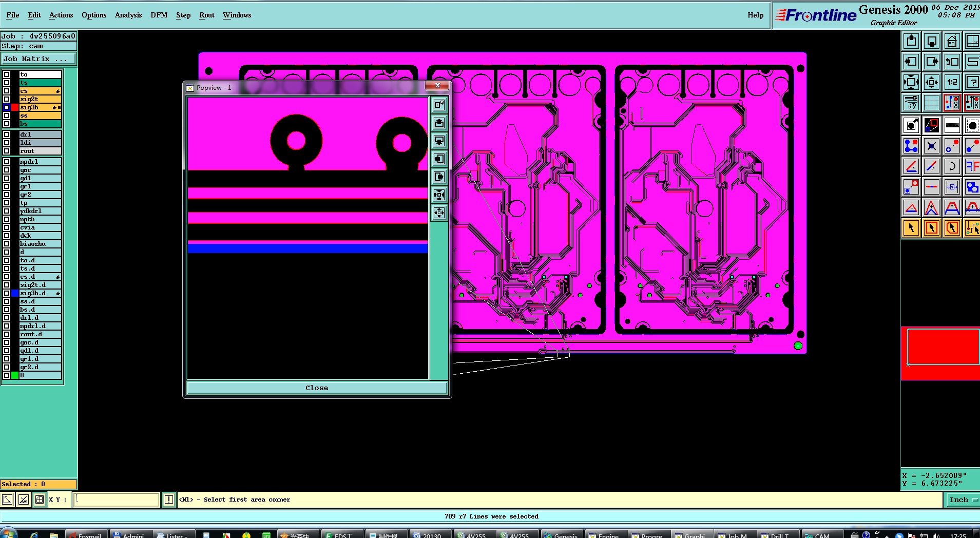The image size is (980, 538).
Task: Toggle the checkbox for layer drl
Action: click(x=7, y=134)
